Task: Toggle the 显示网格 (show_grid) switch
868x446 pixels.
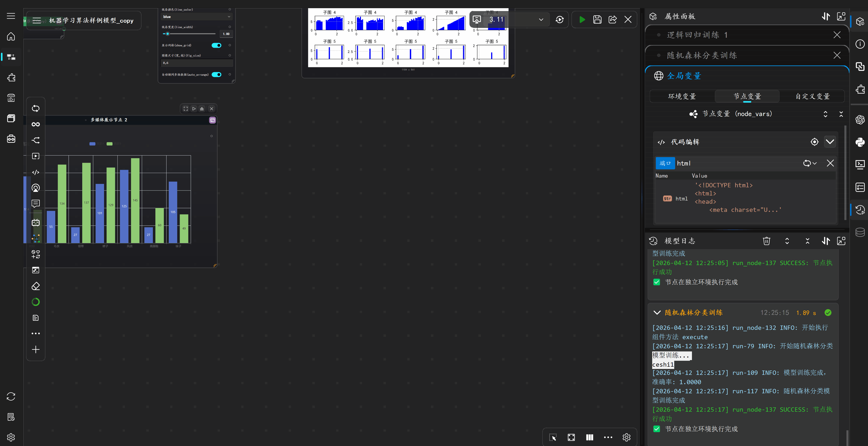Action: point(216,45)
